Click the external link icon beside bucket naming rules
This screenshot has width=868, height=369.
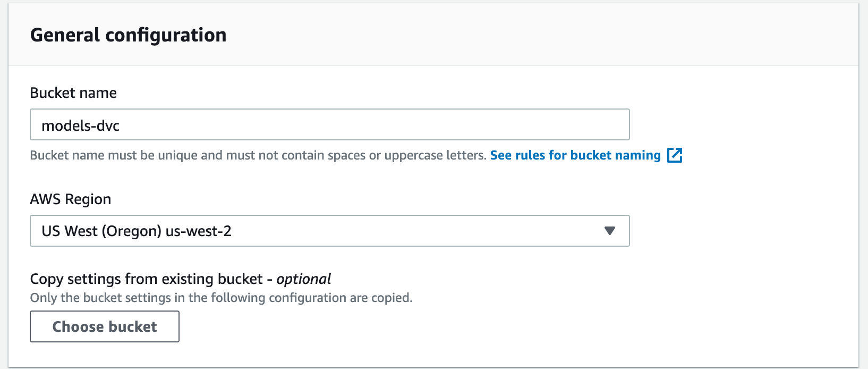674,155
